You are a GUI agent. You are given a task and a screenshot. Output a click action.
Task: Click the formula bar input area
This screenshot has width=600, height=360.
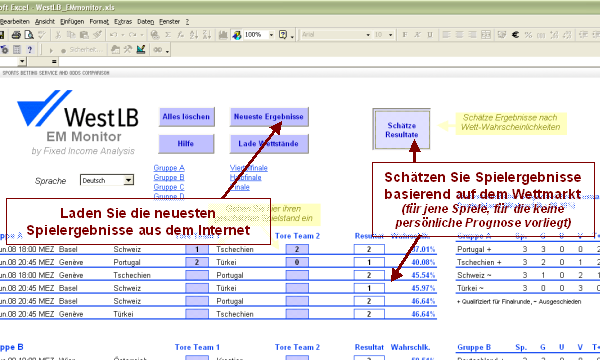point(329,61)
